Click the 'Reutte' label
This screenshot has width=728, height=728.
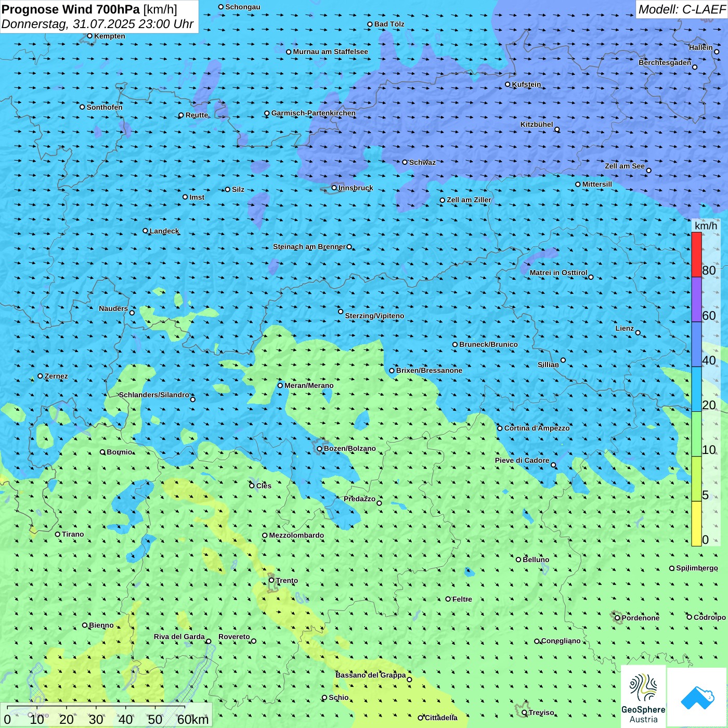[x=197, y=115]
